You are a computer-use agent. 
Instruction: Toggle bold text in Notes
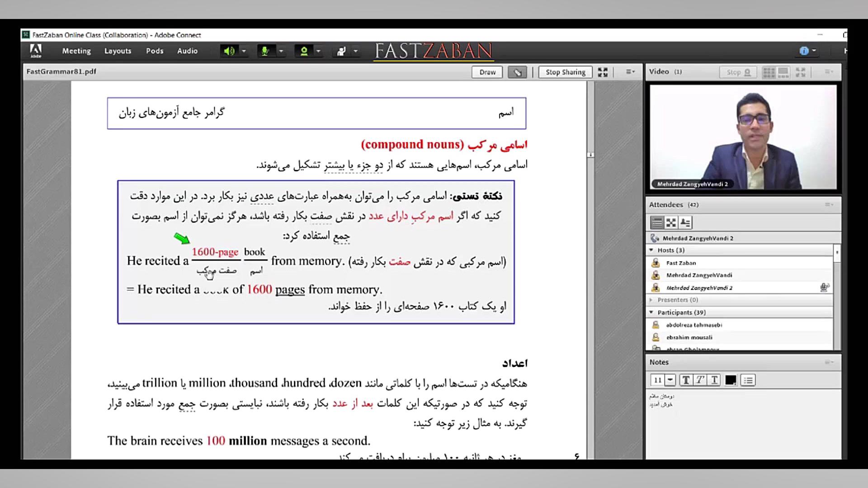point(686,380)
